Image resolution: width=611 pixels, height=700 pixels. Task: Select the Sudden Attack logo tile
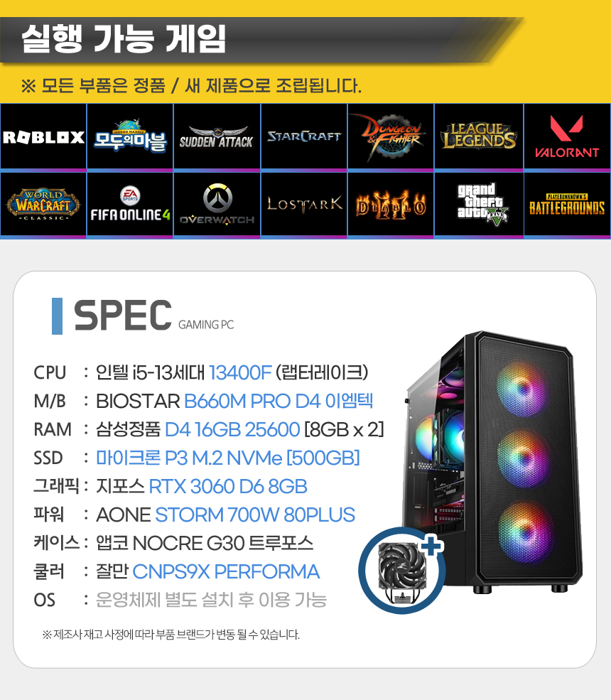217,137
